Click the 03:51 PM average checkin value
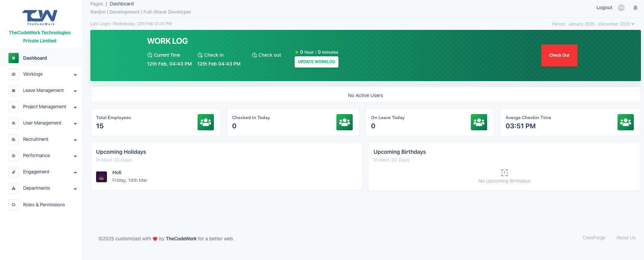644x260 pixels. coord(520,126)
